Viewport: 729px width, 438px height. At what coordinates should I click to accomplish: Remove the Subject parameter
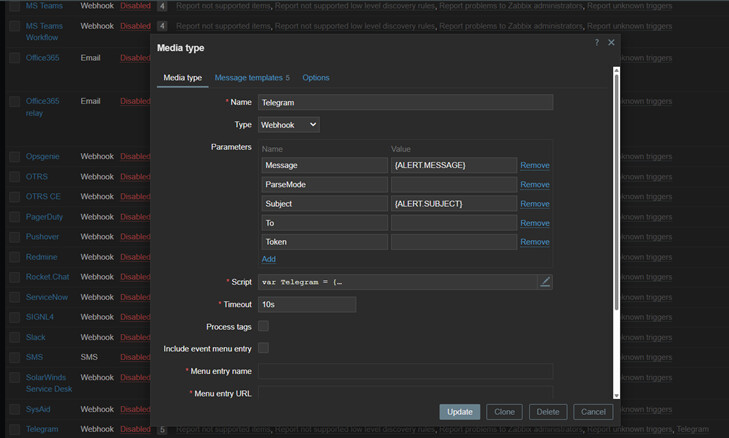535,204
